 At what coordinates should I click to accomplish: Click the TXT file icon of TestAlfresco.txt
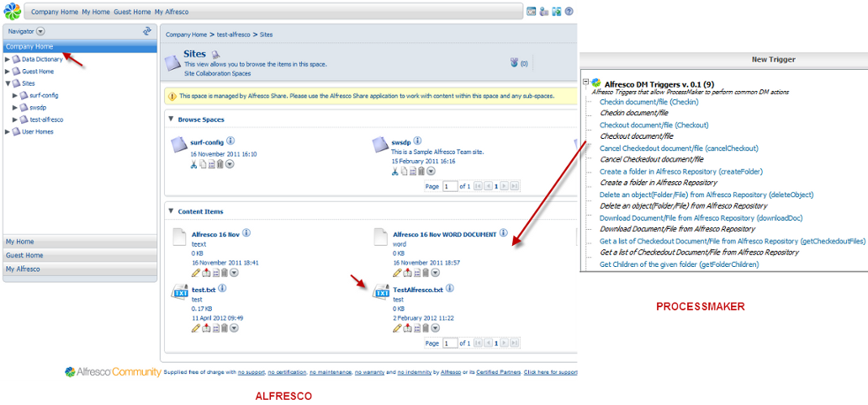381,293
